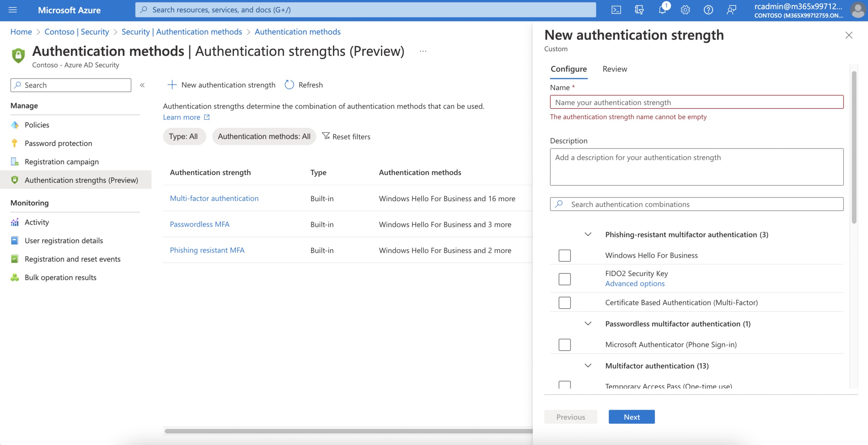Check the Microsoft Authenticator Phone Sign-in option
Image resolution: width=868 pixels, height=445 pixels.
coord(564,344)
